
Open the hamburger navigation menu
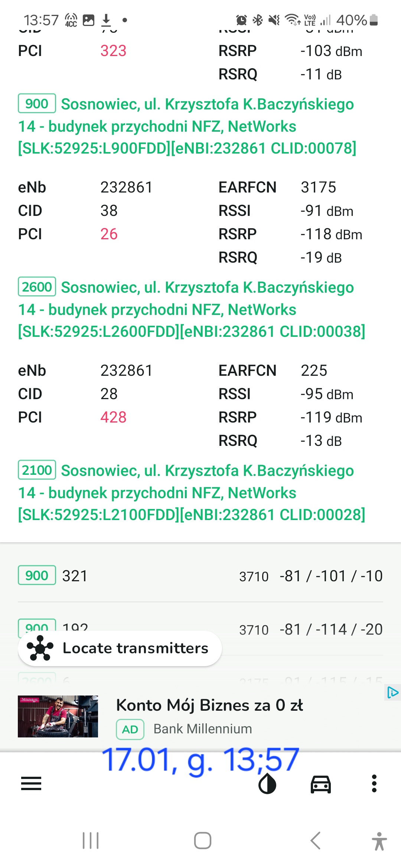click(31, 783)
